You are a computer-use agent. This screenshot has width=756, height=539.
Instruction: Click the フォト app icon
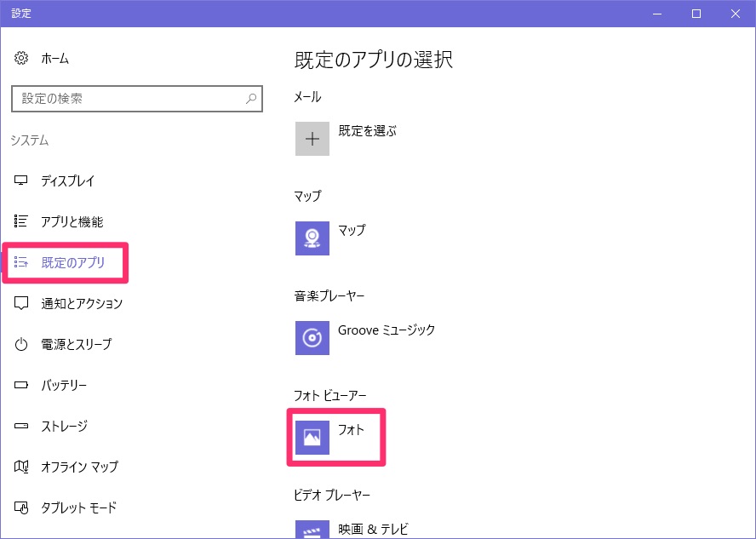point(312,438)
